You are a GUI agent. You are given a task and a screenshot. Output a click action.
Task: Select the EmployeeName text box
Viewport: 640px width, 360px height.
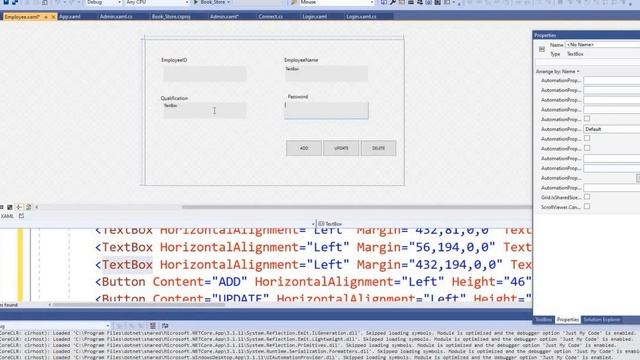click(326, 74)
